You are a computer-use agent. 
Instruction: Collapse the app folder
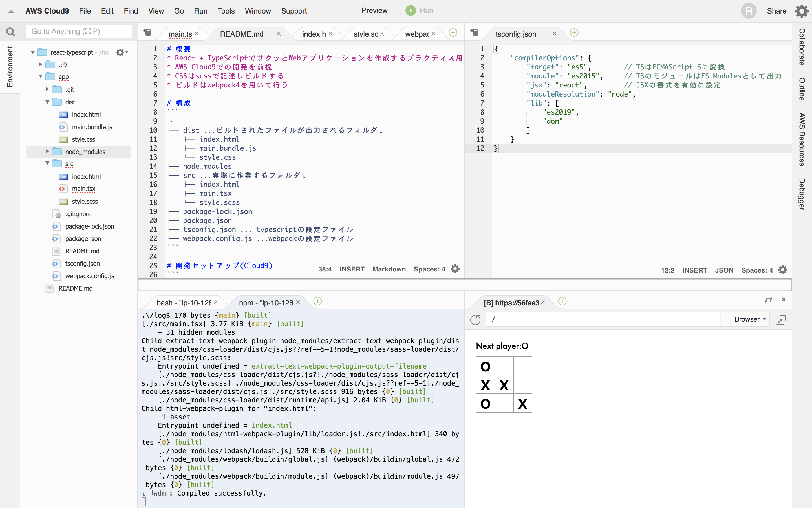(x=40, y=76)
